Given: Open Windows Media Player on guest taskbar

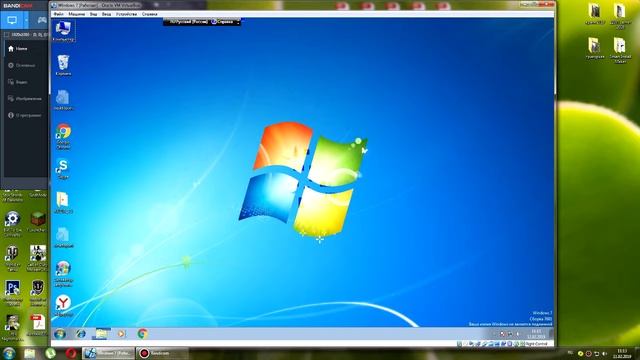Looking at the screenshot, I should click(x=121, y=334).
